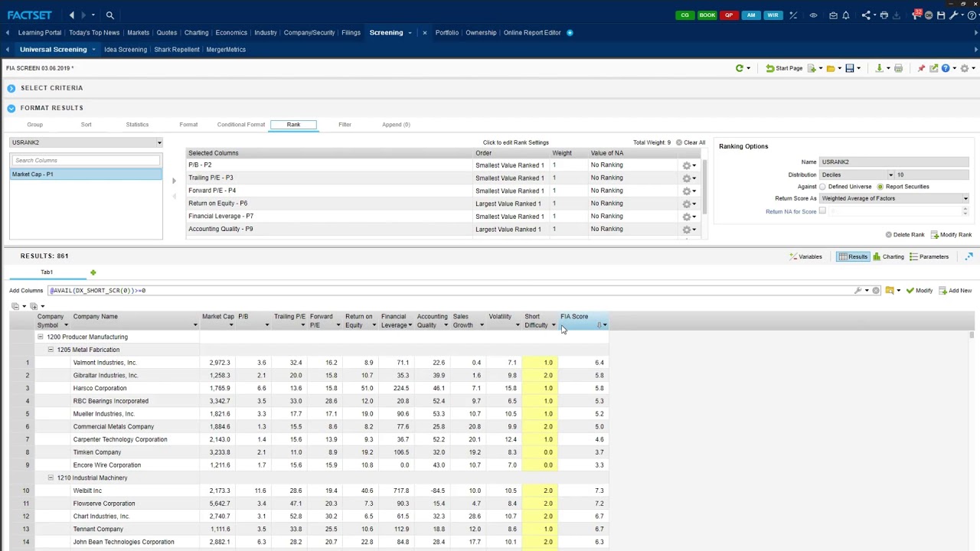Click the green CG shortcut button

point(684,15)
